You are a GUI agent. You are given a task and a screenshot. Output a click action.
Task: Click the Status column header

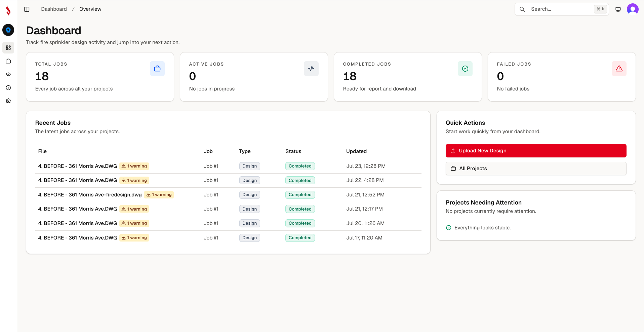(293, 151)
